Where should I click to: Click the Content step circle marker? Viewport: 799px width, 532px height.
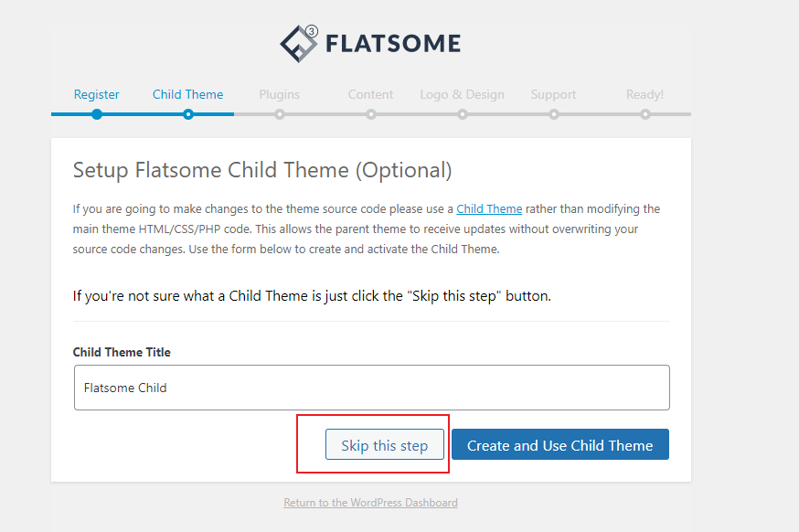371,114
